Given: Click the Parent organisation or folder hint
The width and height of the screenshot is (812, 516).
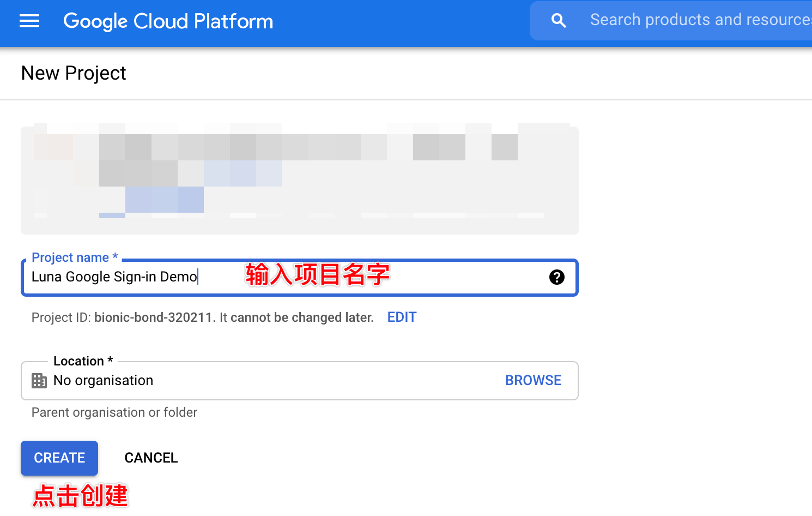Looking at the screenshot, I should pyautogui.click(x=114, y=412).
